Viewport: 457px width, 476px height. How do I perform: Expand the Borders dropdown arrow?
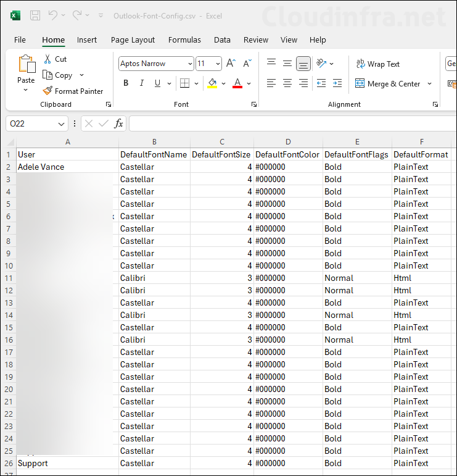click(196, 83)
